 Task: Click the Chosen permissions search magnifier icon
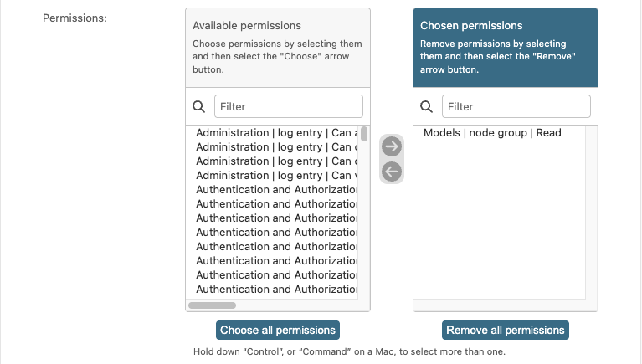[x=426, y=107]
